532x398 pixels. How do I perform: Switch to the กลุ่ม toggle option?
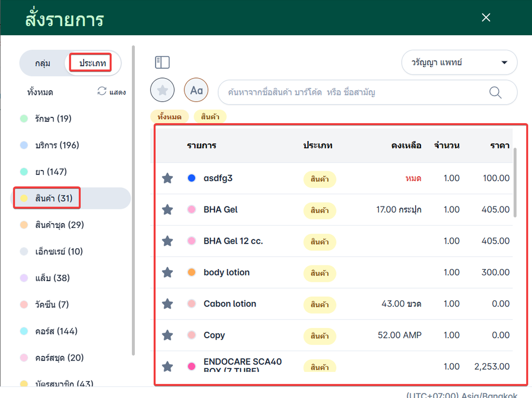43,63
